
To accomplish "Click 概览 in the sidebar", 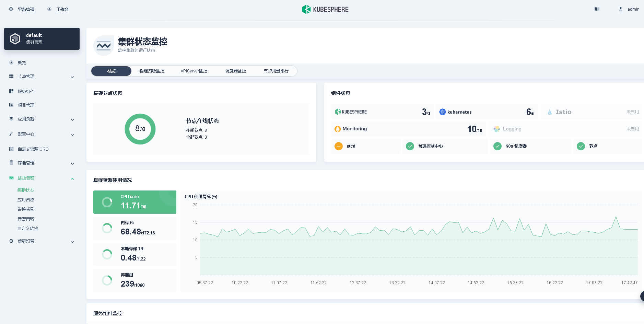I will [22, 62].
